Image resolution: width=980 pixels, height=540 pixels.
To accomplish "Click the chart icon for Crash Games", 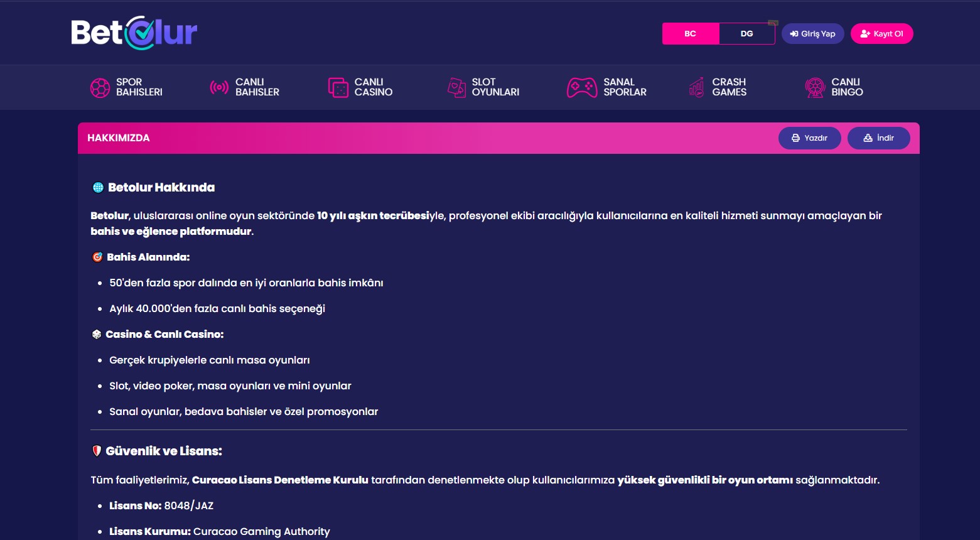I will point(696,87).
